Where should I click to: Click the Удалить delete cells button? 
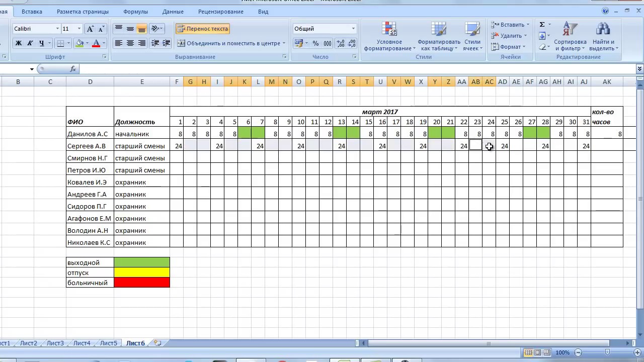tap(510, 36)
